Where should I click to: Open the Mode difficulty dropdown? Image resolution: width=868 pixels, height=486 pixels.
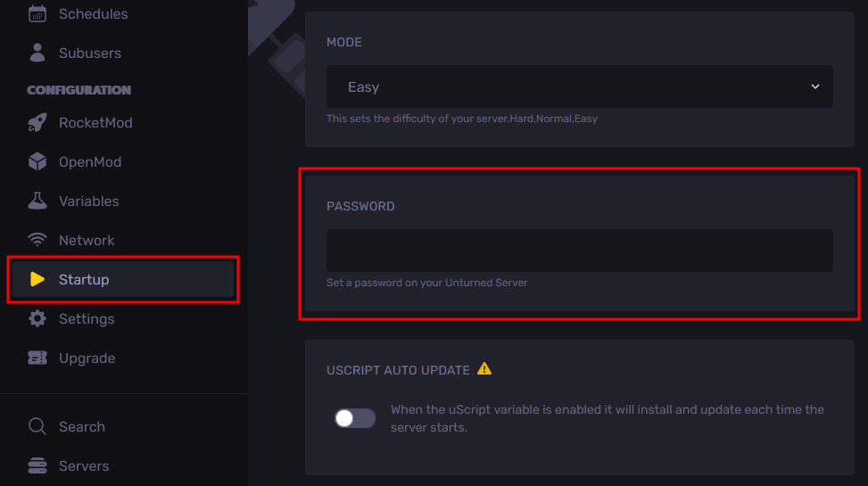coord(580,86)
